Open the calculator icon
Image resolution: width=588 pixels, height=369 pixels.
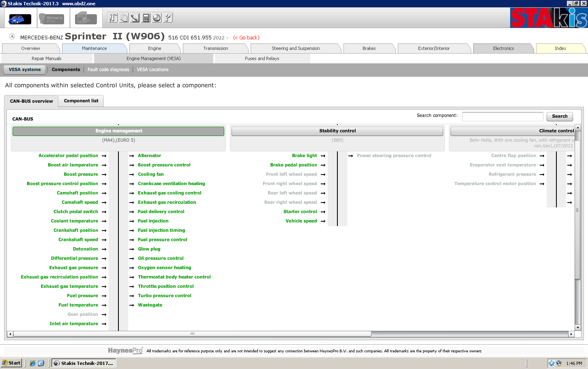pyautogui.click(x=146, y=18)
